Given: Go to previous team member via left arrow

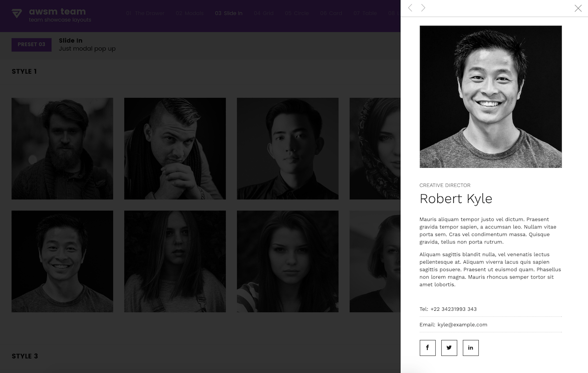Looking at the screenshot, I should (410, 8).
